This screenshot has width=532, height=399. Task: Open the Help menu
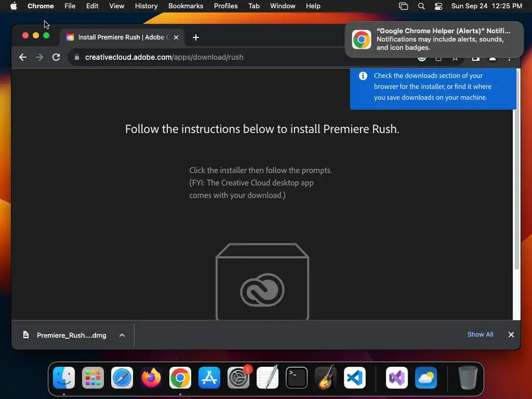tap(313, 6)
